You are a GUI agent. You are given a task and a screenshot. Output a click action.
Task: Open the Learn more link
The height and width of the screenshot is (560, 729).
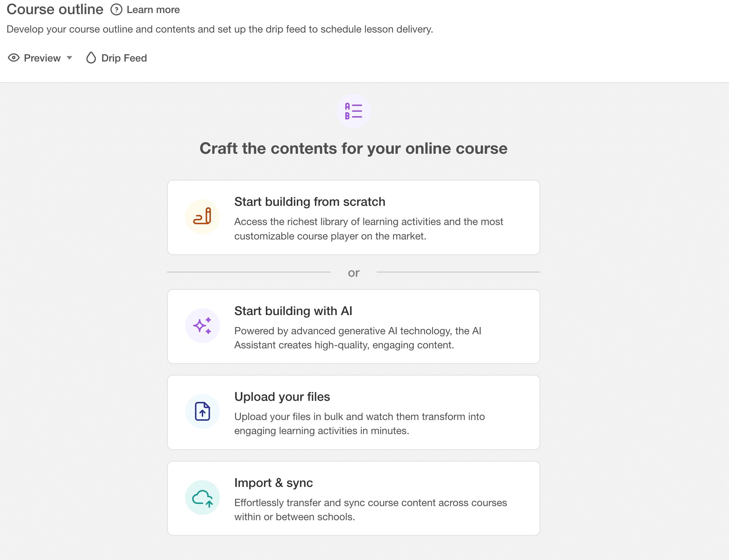pyautogui.click(x=153, y=10)
